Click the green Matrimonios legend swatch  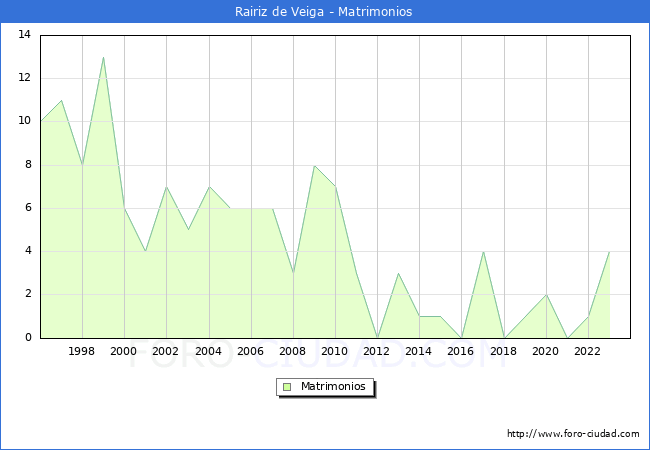pos(287,387)
